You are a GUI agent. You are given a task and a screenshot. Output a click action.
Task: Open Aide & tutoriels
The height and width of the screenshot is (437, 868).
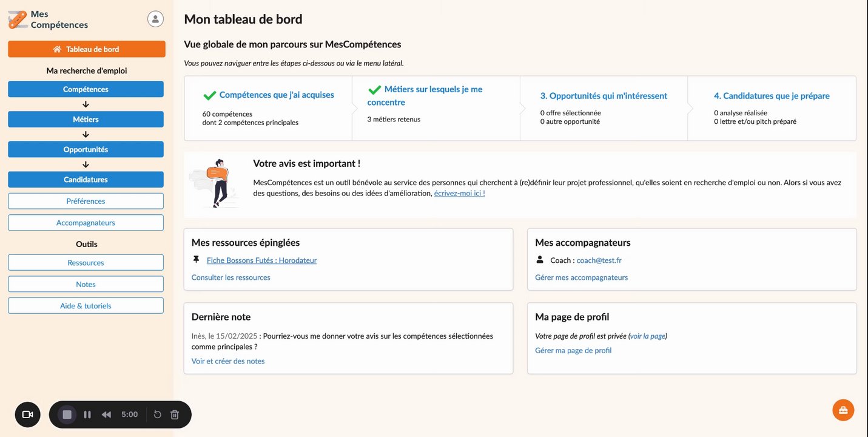(86, 306)
